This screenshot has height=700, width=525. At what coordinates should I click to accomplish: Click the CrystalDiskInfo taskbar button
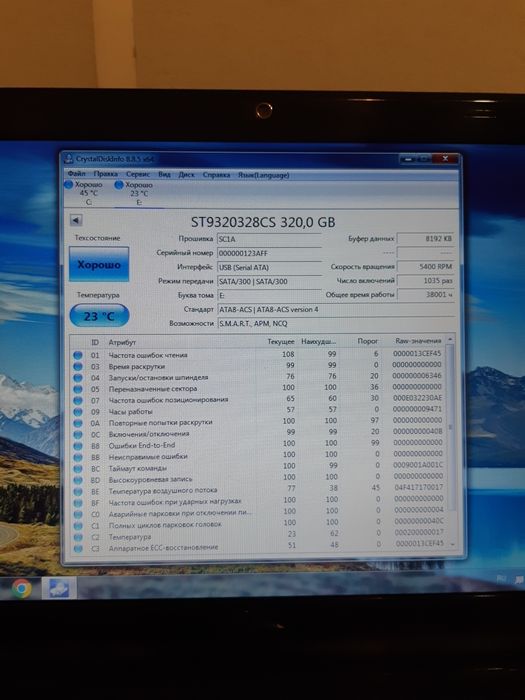click(x=58, y=588)
